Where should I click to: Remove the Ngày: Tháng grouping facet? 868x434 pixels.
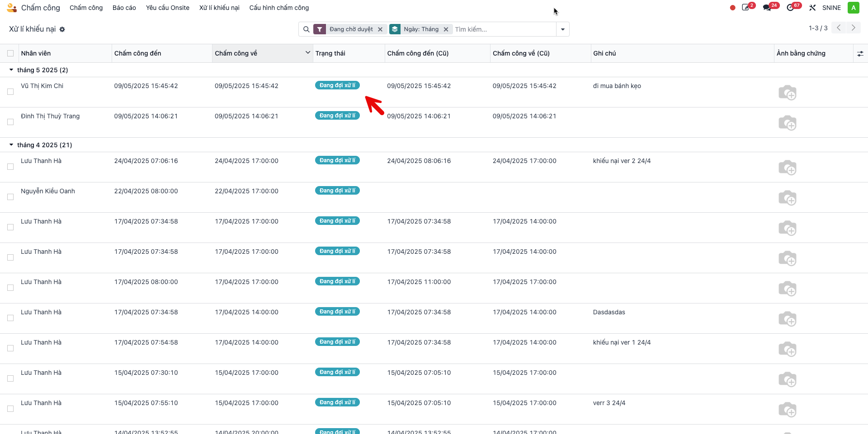pyautogui.click(x=446, y=29)
